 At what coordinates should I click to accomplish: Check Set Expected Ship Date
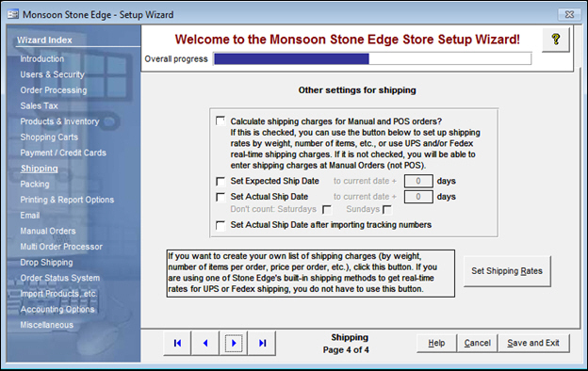[x=220, y=182]
